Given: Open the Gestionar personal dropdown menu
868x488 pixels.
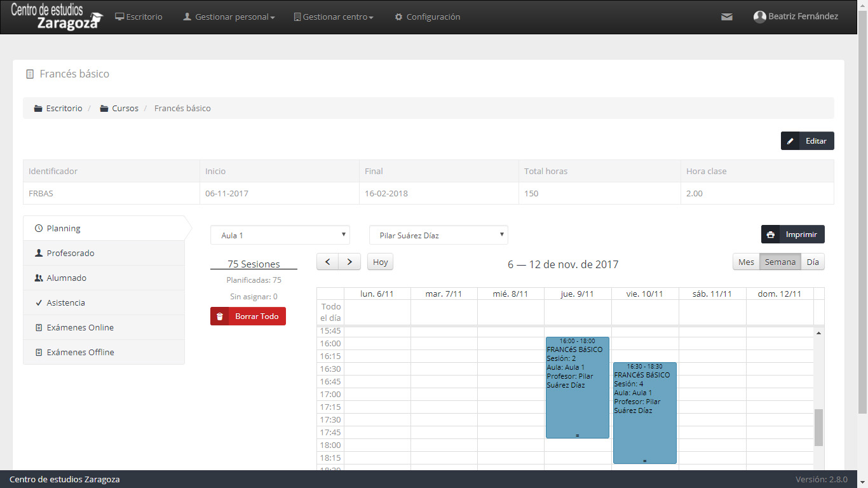Looking at the screenshot, I should pos(229,17).
